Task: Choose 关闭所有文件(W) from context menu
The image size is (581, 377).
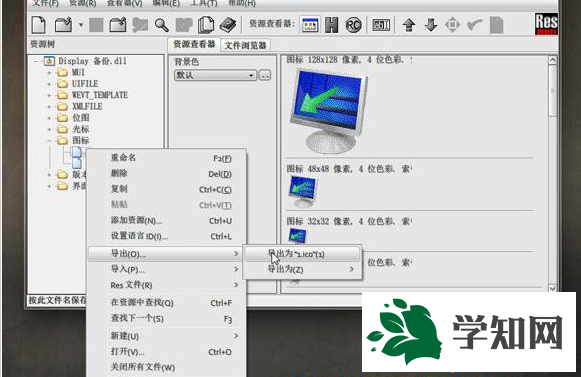Action: 166,367
